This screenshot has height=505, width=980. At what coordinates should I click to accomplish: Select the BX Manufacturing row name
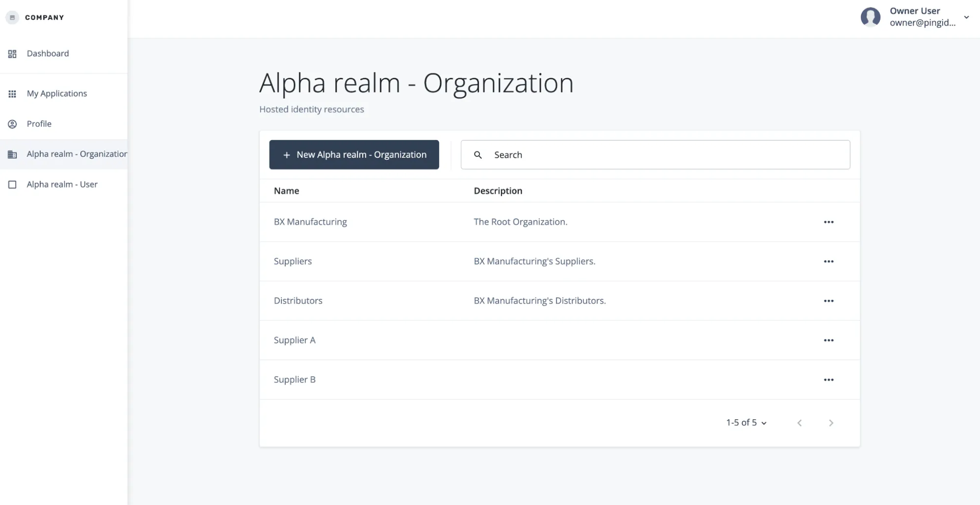pos(310,222)
